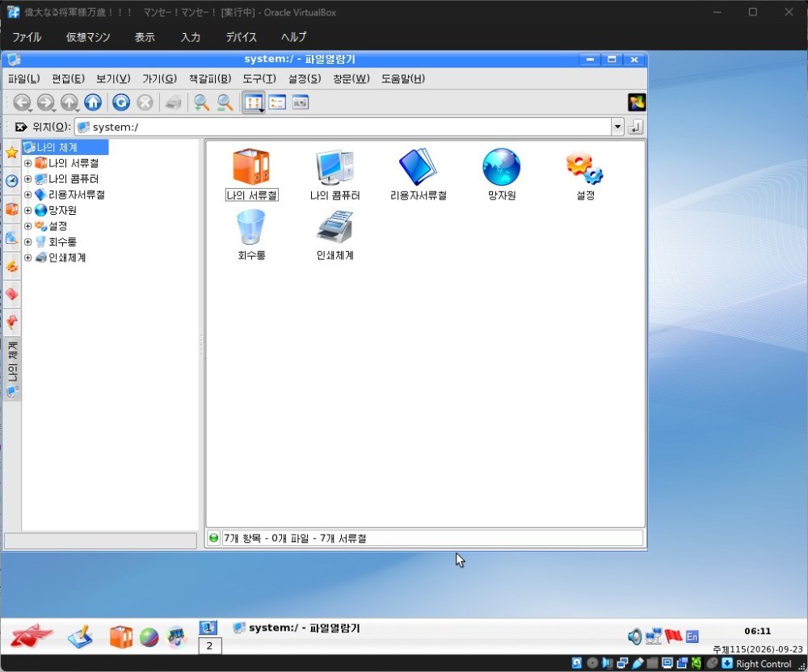Click the go button next to location bar
Viewport: 808px width, 672px height.
(x=635, y=127)
